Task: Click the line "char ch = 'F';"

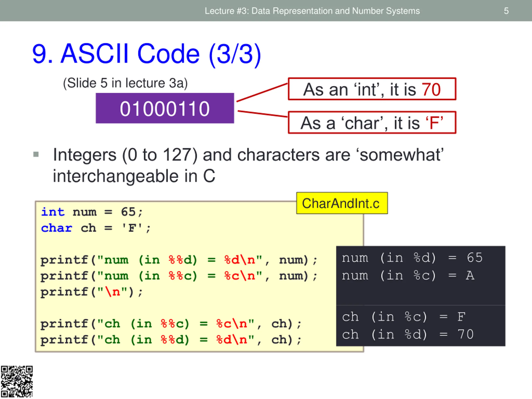Action: click(96, 228)
